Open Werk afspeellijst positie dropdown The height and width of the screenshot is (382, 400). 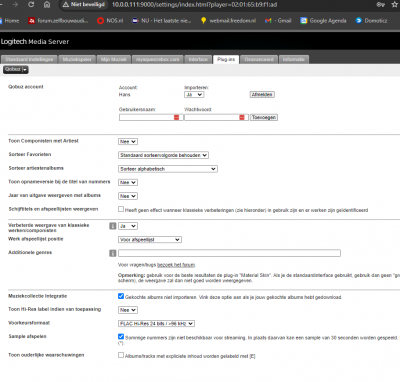coord(150,240)
